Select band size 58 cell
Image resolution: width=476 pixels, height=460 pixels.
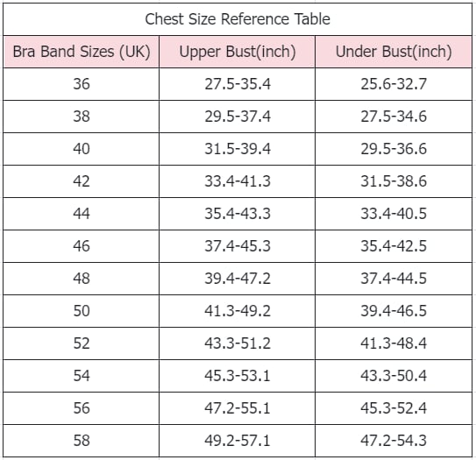point(82,441)
